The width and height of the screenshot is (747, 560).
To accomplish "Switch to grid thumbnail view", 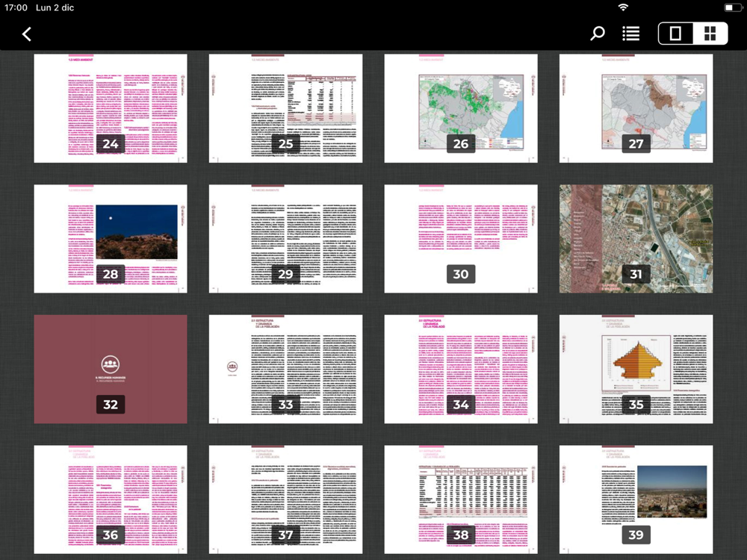I will (x=710, y=34).
